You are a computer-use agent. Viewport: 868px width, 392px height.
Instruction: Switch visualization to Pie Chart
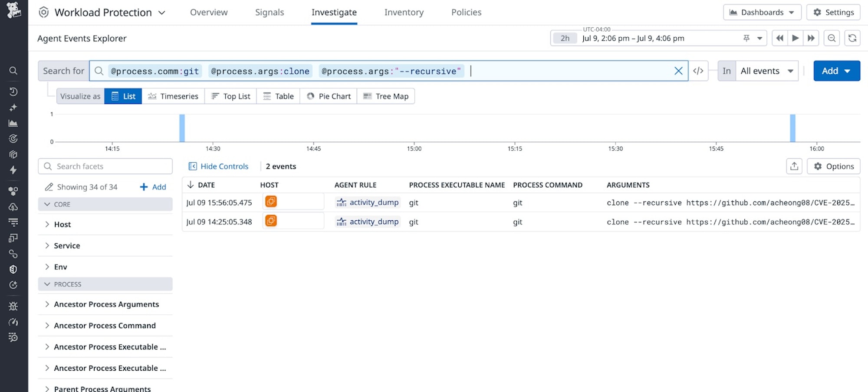[329, 96]
